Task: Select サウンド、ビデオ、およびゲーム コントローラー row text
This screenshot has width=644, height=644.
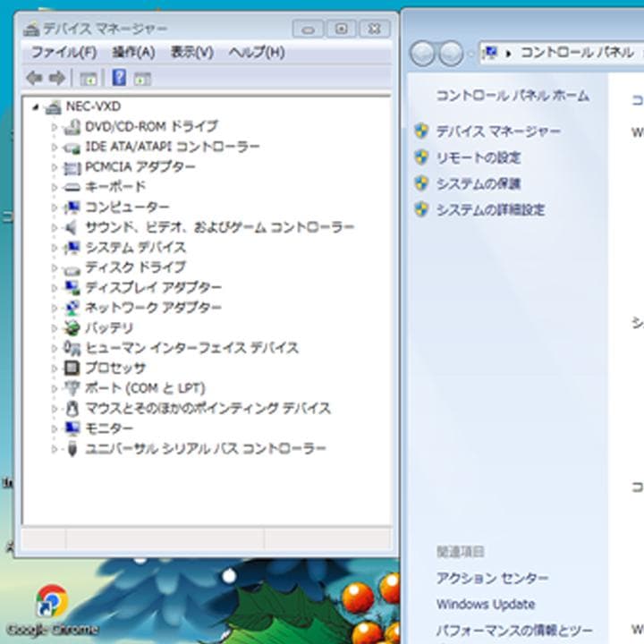Action: [x=220, y=227]
